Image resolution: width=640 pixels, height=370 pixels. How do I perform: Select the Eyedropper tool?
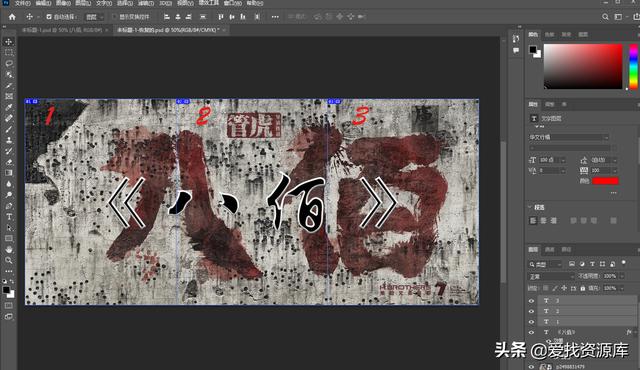tap(9, 107)
